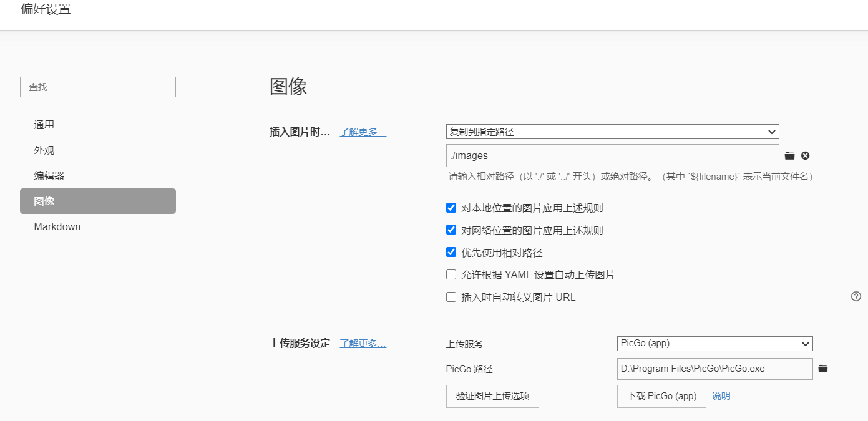
Task: Uncheck 对本地位置的图片应用上述规则
Action: click(x=451, y=208)
